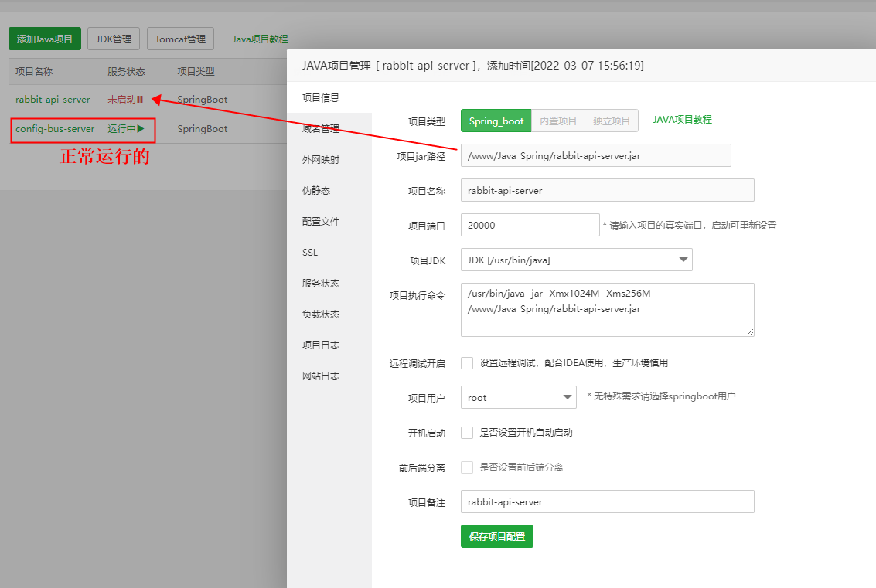876x588 pixels.
Task: Enable the 远程调试开启 checkbox
Action: [x=467, y=363]
